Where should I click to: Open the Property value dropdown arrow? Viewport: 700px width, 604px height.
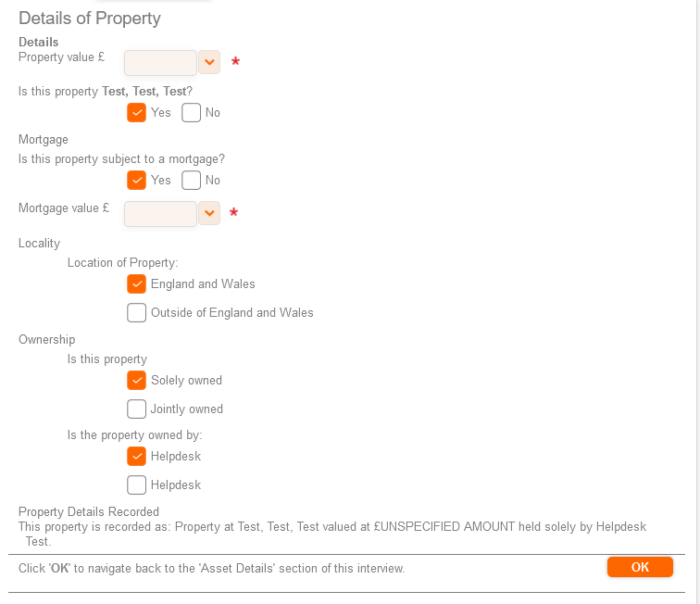(209, 62)
